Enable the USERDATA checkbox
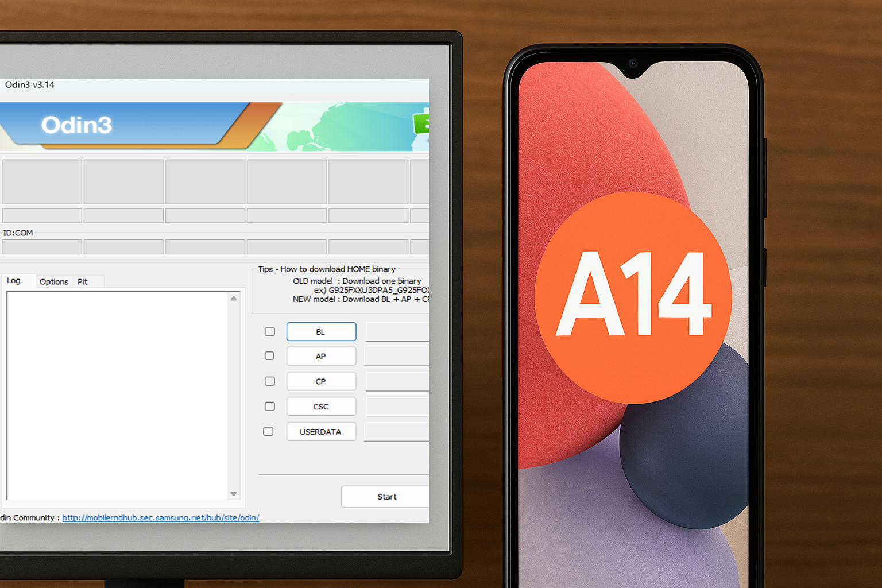 [268, 431]
